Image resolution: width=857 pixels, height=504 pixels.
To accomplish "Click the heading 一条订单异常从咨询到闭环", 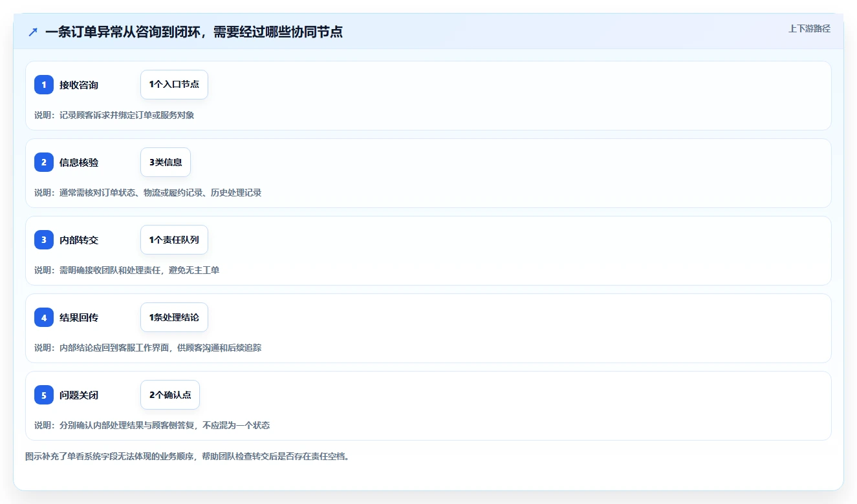I will point(194,32).
